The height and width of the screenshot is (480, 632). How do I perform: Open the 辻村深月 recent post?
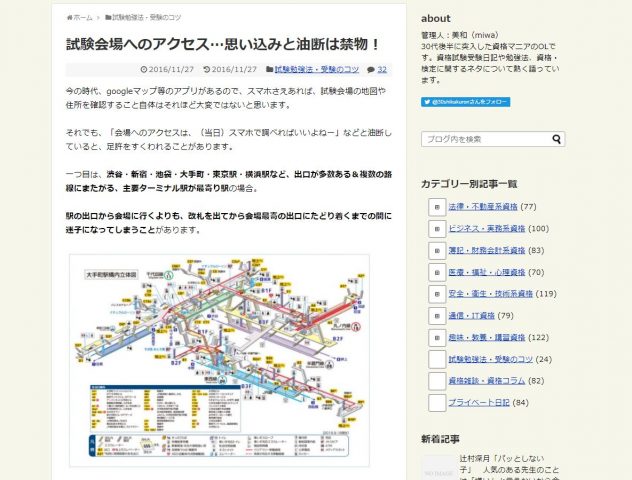point(509,469)
